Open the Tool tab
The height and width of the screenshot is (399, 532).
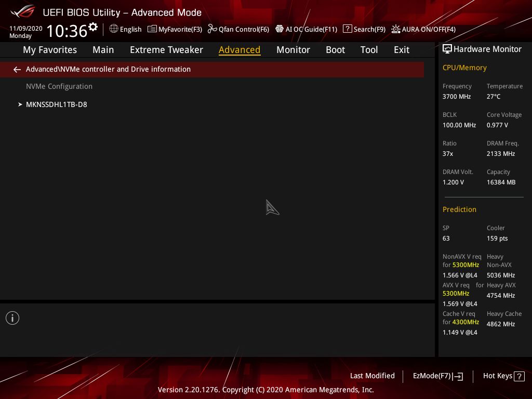(x=369, y=50)
